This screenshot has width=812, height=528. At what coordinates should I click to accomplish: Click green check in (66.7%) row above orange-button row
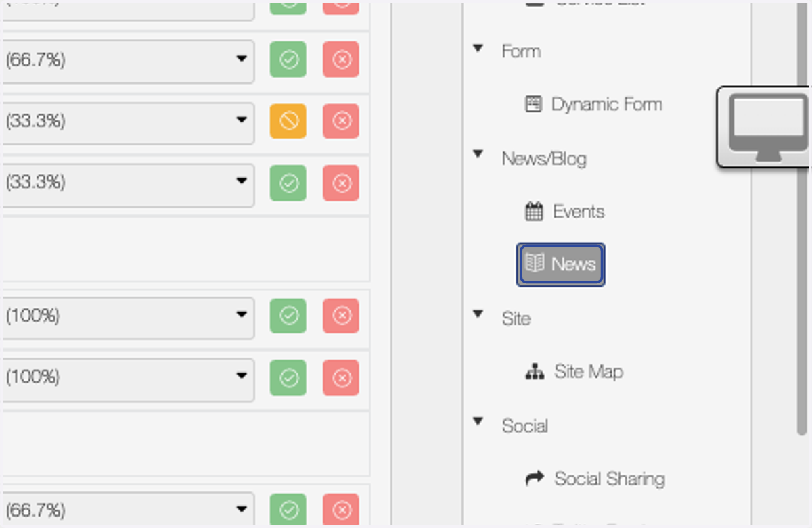coord(288,59)
